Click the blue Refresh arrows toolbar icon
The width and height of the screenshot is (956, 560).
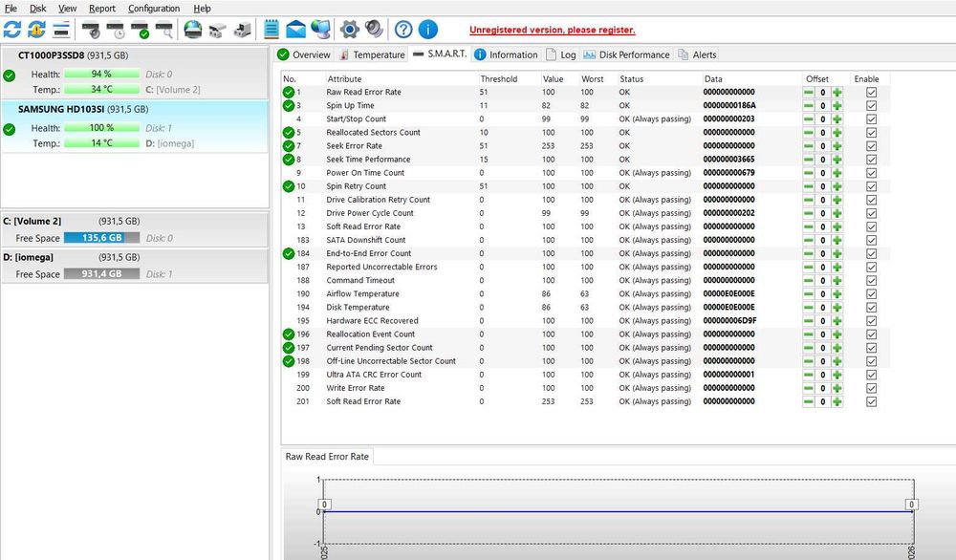[x=12, y=30]
